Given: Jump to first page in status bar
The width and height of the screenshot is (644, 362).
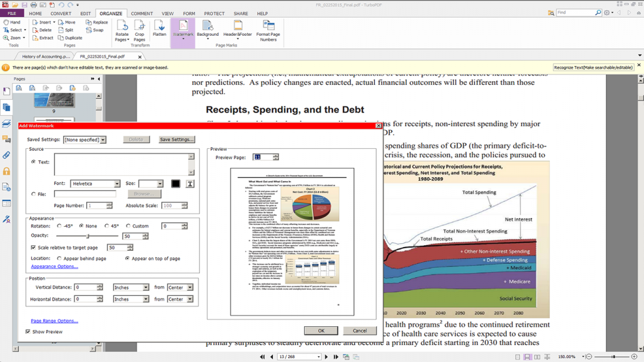Looking at the screenshot, I should coord(262,357).
